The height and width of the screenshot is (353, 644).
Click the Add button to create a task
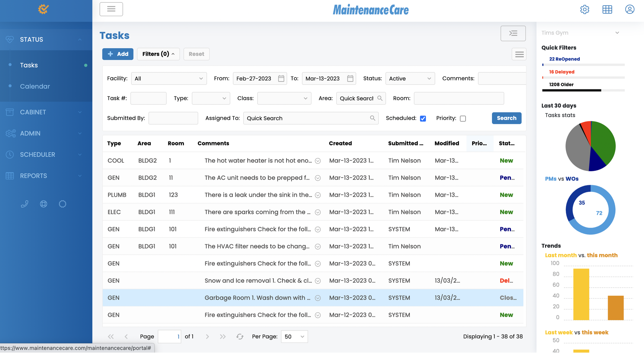pos(118,54)
